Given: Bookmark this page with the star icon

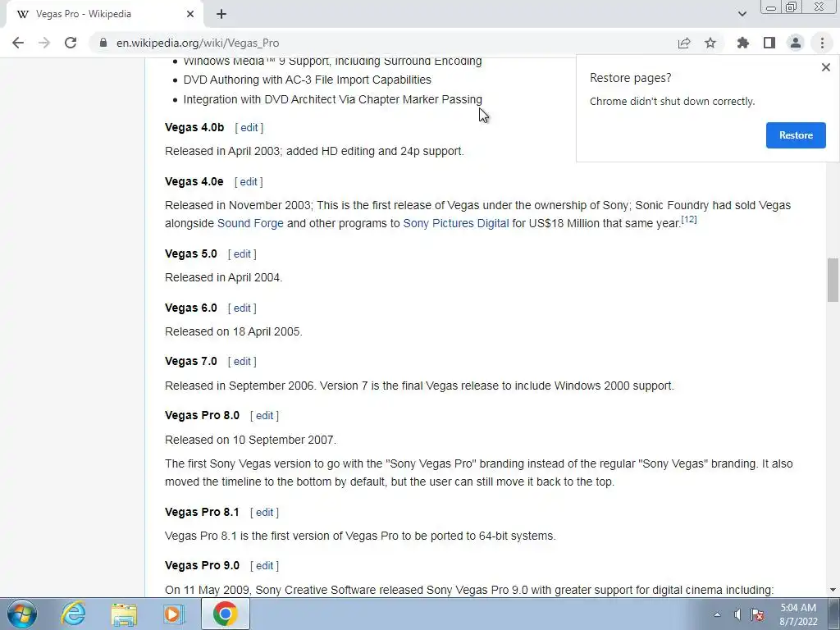Looking at the screenshot, I should [x=710, y=43].
